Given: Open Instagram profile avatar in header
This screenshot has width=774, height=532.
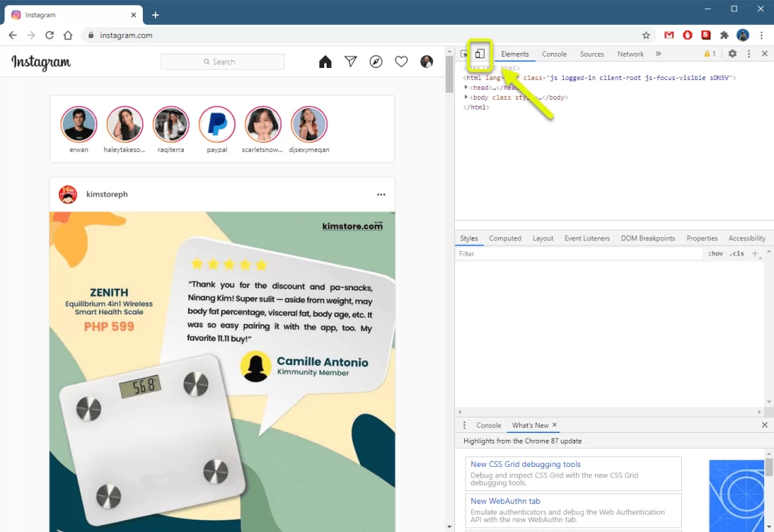Looking at the screenshot, I should coord(426,62).
